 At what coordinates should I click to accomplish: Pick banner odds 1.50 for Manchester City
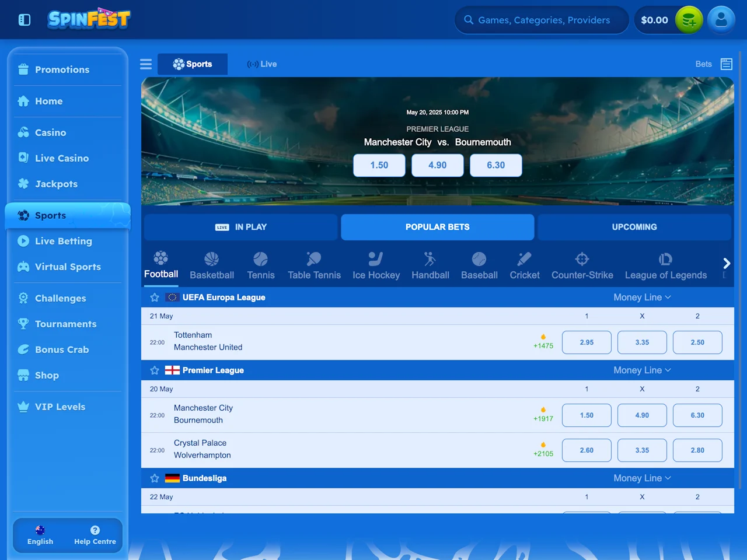coord(379,165)
